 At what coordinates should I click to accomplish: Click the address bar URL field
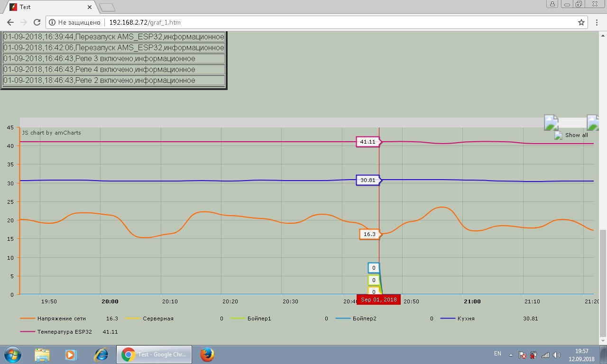tap(332, 22)
